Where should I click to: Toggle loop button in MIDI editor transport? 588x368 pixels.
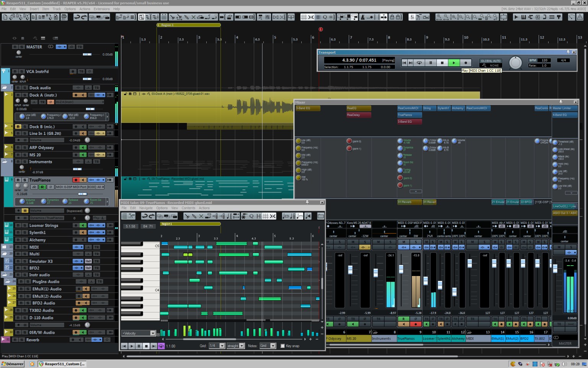click(161, 346)
